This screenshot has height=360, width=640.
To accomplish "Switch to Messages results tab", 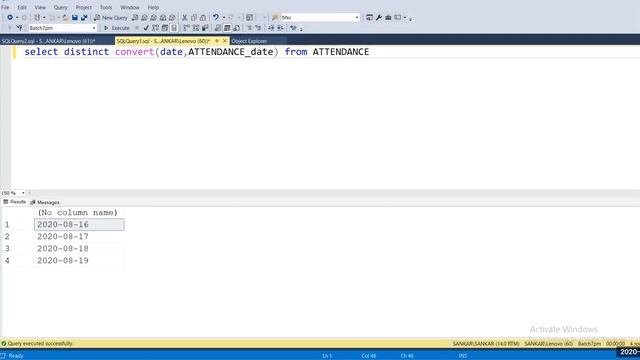I will coord(45,202).
